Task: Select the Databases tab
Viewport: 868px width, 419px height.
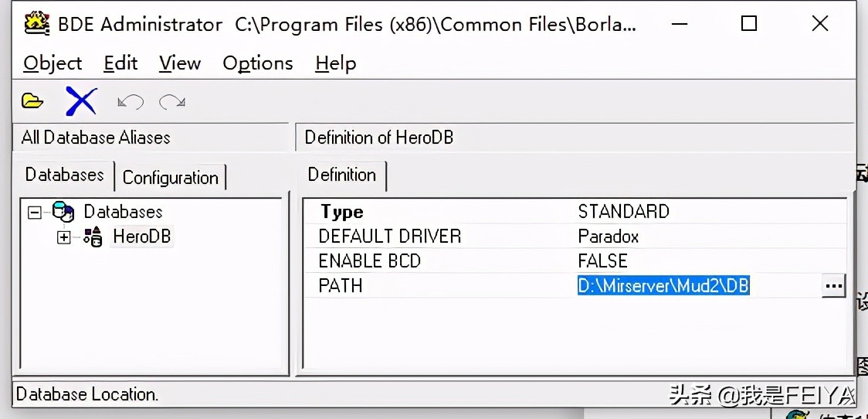Action: [x=64, y=175]
